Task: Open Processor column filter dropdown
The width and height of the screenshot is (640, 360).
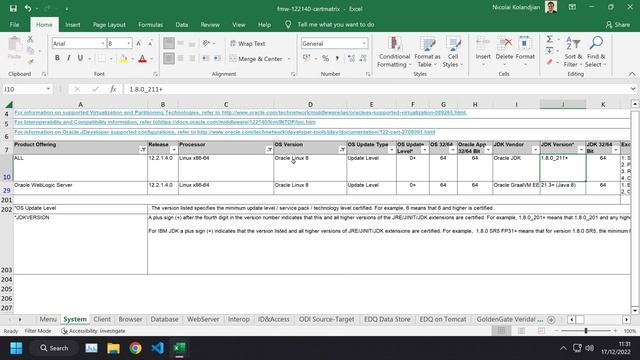Action: coord(269,150)
